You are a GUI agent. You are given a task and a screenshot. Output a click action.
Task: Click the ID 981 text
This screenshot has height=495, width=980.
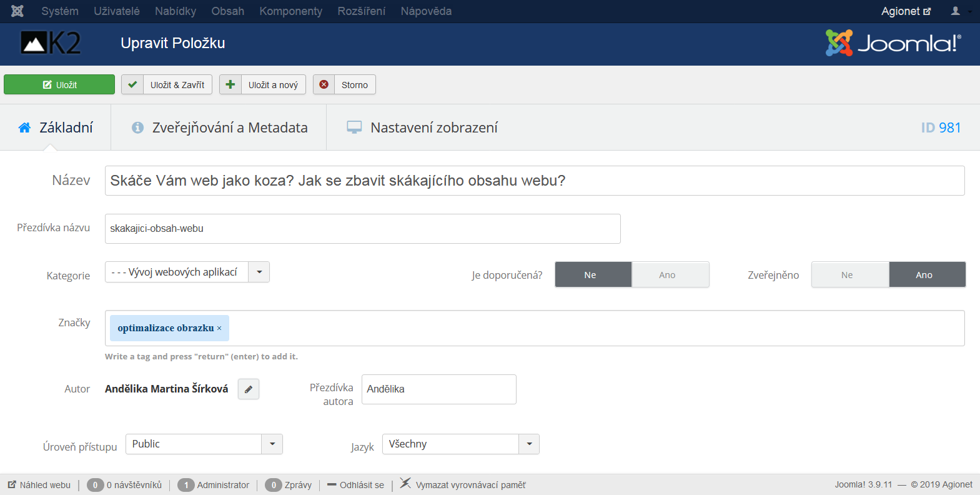(941, 127)
